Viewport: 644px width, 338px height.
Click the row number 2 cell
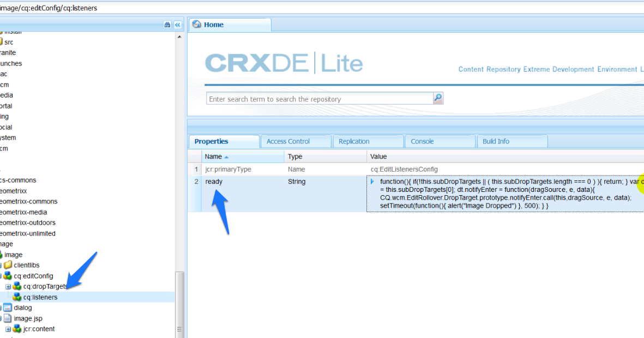click(x=196, y=194)
